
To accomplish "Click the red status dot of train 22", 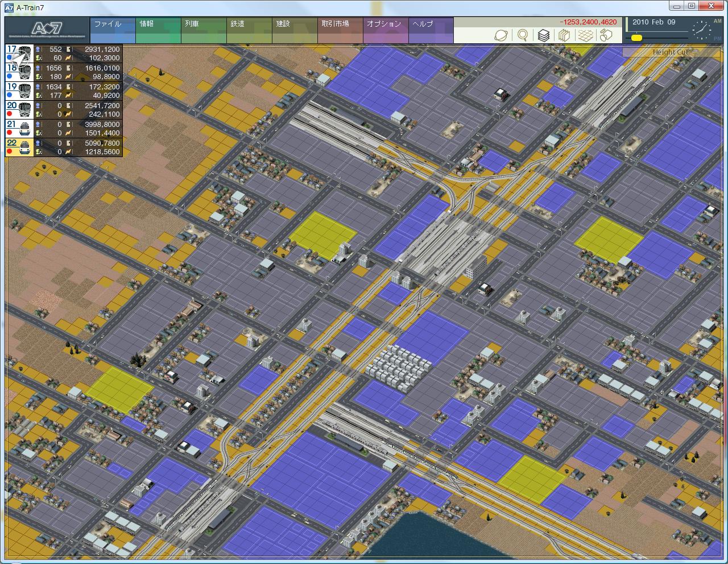I will click(10, 151).
